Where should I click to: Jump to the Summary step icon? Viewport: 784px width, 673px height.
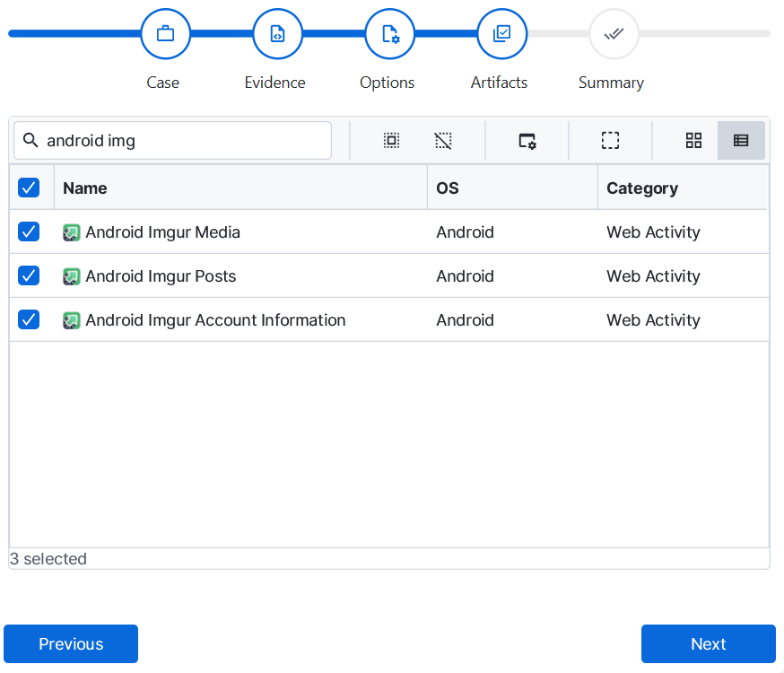pyautogui.click(x=614, y=34)
